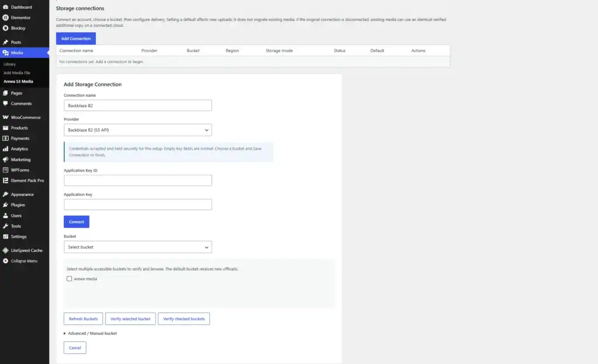The width and height of the screenshot is (598, 364).
Task: Click the WPForms icon in the sidebar
Action: tap(5, 170)
